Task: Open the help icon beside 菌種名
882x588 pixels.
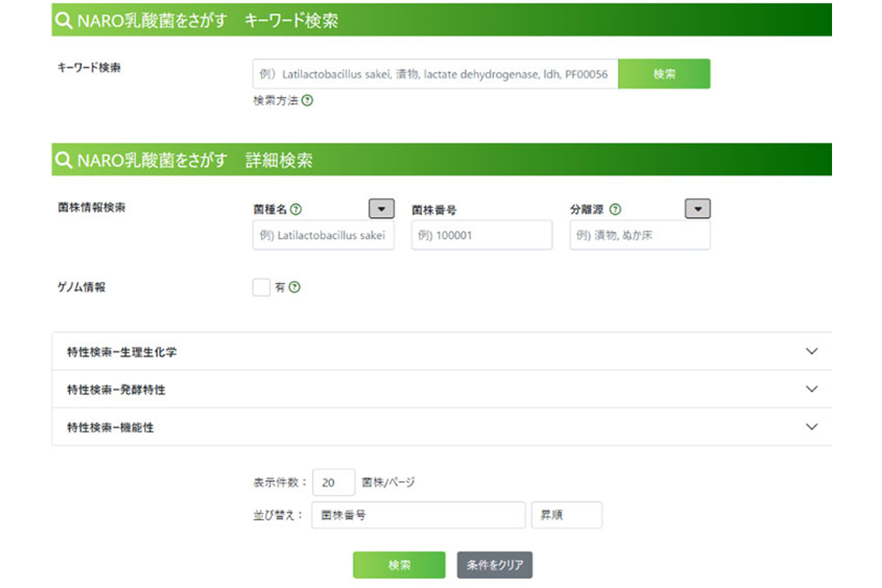Action: (296, 209)
